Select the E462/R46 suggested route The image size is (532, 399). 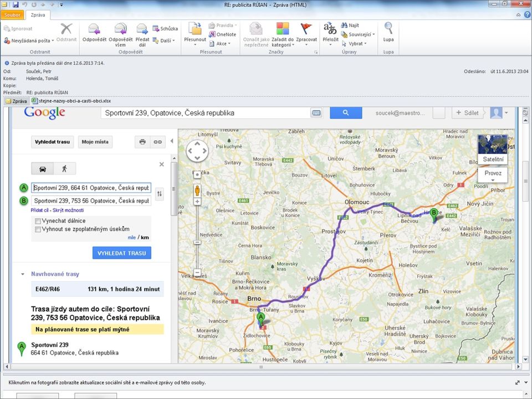coord(98,289)
